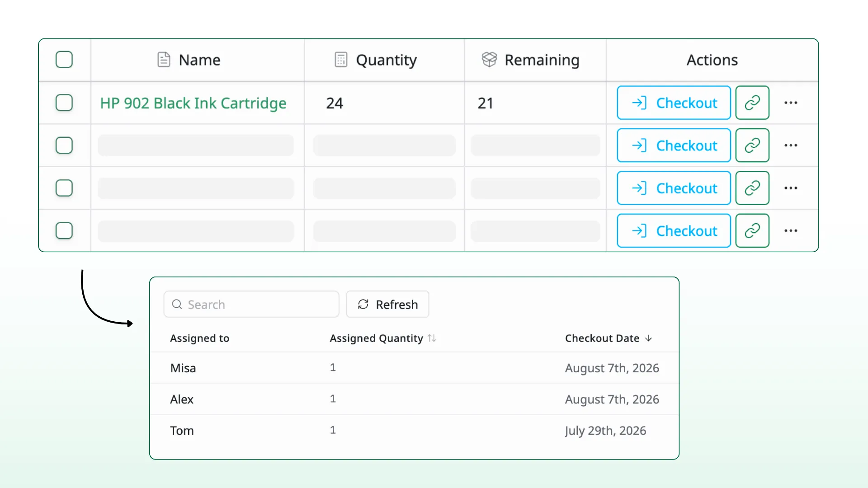This screenshot has width=868, height=488.
Task: Copy link for HP 902 Black Ink Cartridge row
Action: (x=752, y=103)
